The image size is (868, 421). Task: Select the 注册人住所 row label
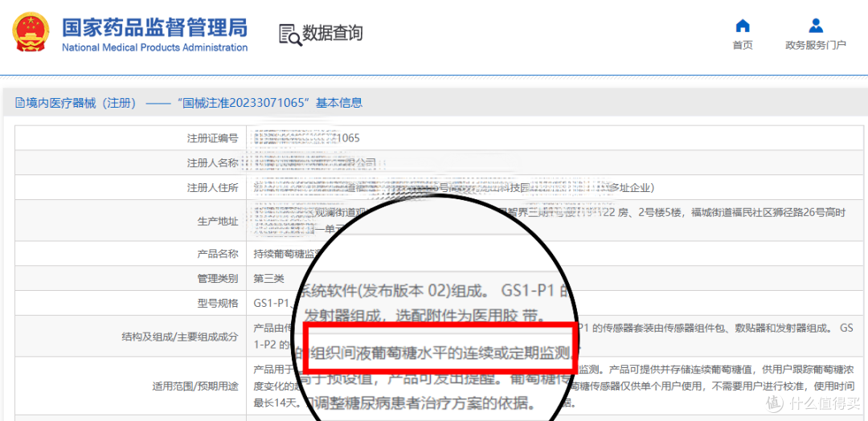[x=212, y=188]
